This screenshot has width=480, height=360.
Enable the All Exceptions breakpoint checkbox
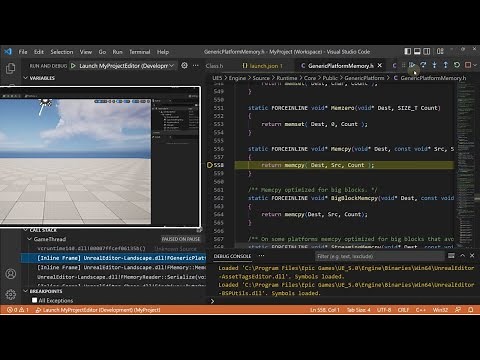click(34, 300)
